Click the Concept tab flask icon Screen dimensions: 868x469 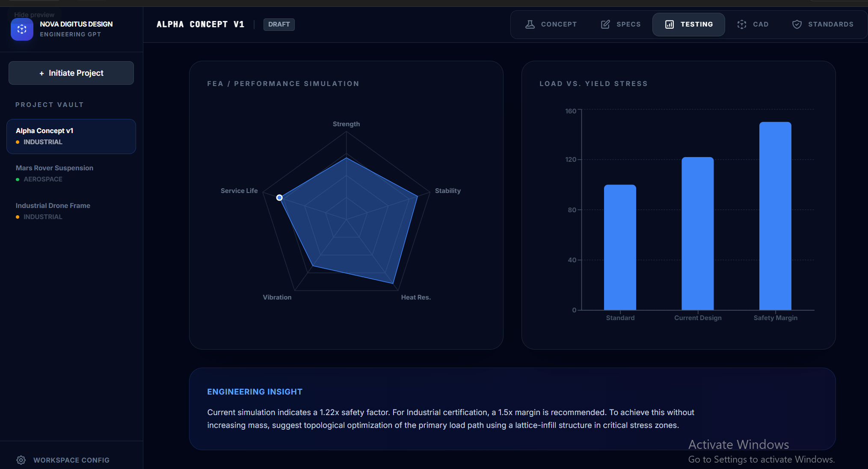point(530,24)
